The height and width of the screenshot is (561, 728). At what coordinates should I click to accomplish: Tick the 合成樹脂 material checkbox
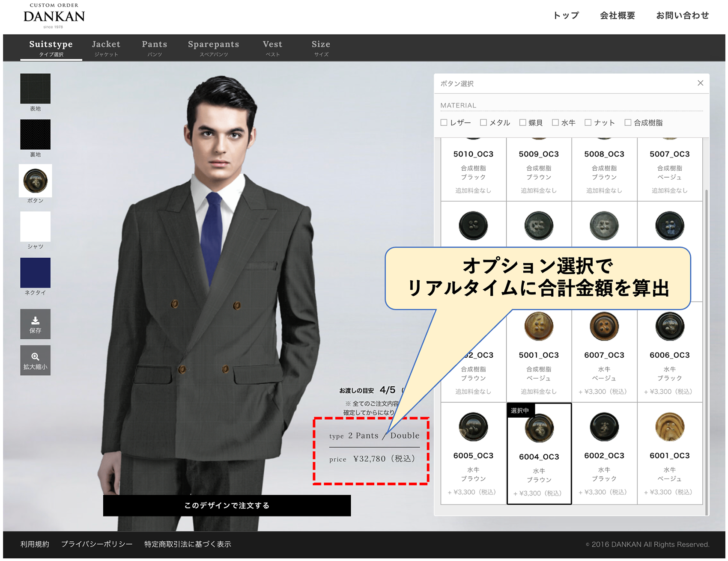[628, 123]
